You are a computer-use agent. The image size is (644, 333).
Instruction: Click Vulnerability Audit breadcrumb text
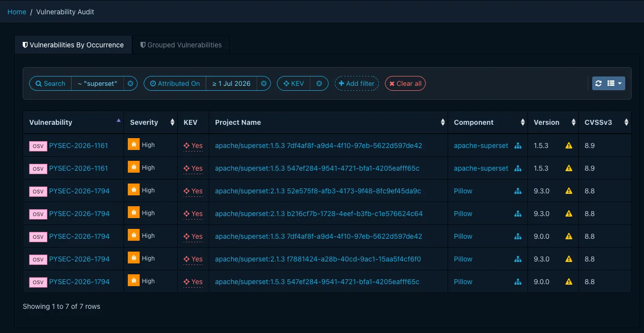(65, 12)
